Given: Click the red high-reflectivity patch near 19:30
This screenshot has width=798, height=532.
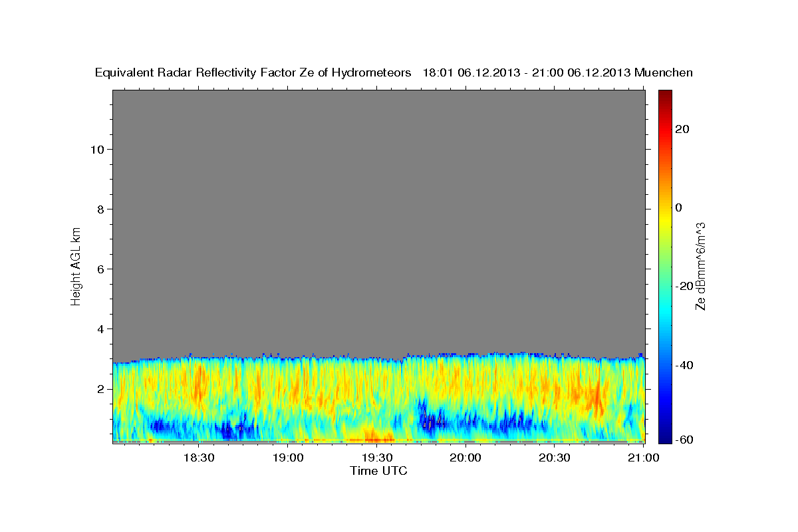Looking at the screenshot, I should coord(372,438).
